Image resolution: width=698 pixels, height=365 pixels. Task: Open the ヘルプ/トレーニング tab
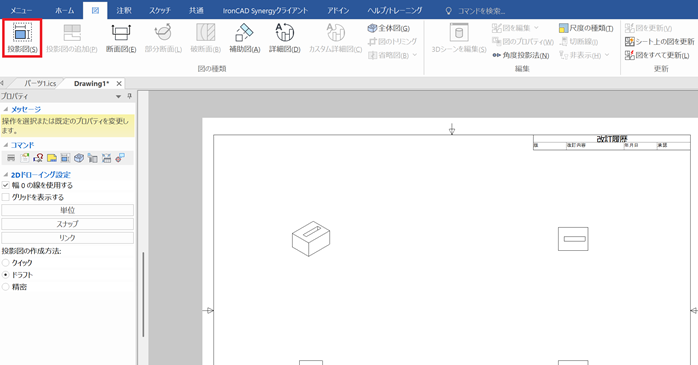click(x=395, y=10)
